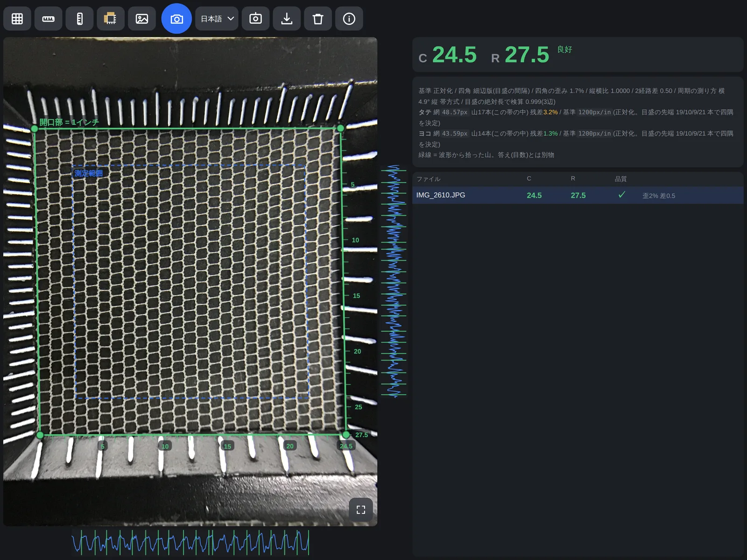
Task: Select the vertical ruler tool
Action: point(80,19)
